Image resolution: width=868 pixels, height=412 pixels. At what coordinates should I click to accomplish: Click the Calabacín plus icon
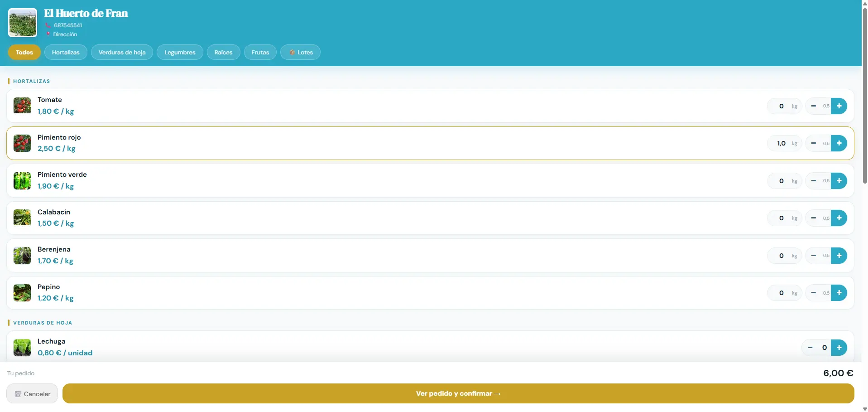click(x=839, y=218)
